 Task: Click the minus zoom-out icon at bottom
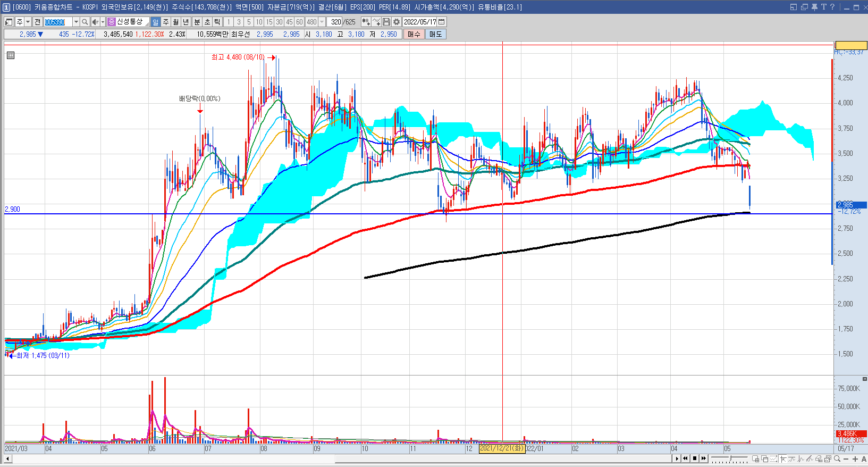(846, 459)
